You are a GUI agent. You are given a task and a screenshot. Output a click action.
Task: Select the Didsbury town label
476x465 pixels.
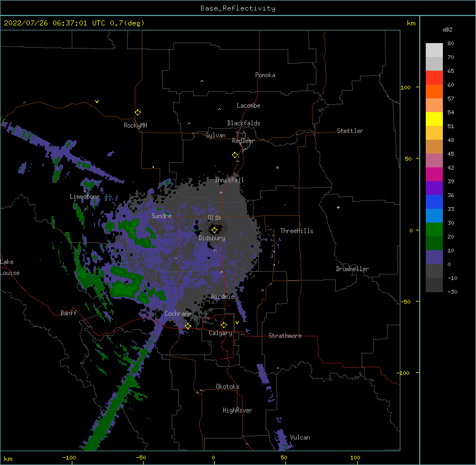coord(212,238)
